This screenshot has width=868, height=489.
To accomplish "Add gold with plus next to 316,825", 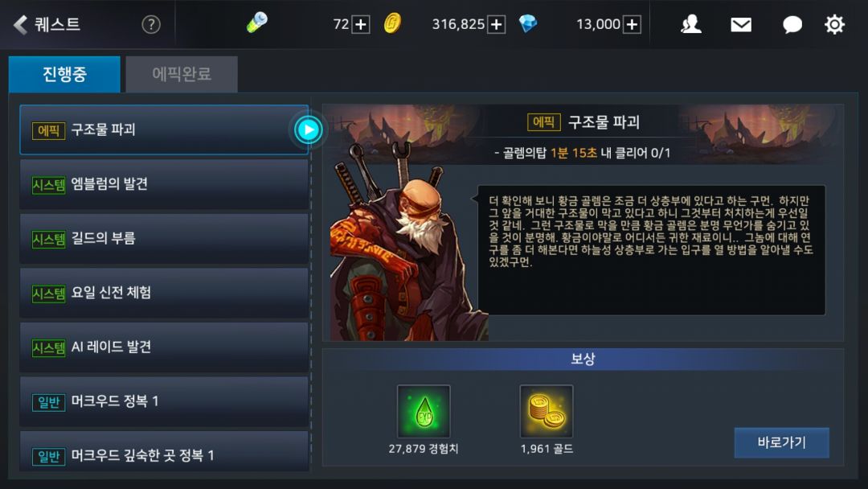I will [496, 24].
